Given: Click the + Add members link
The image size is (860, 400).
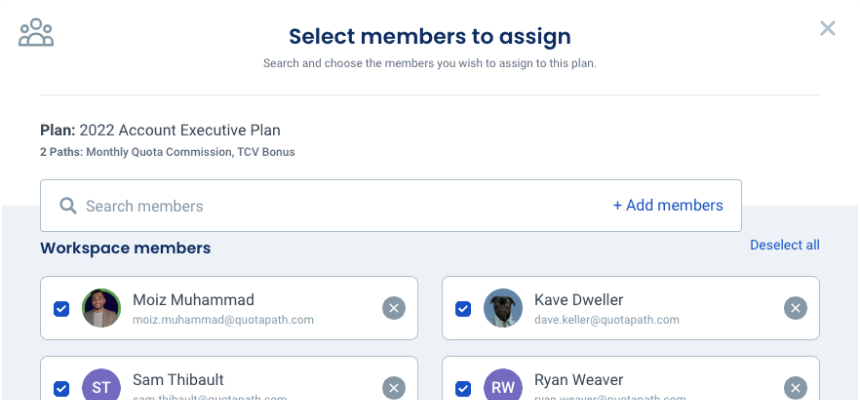Looking at the screenshot, I should point(667,205).
